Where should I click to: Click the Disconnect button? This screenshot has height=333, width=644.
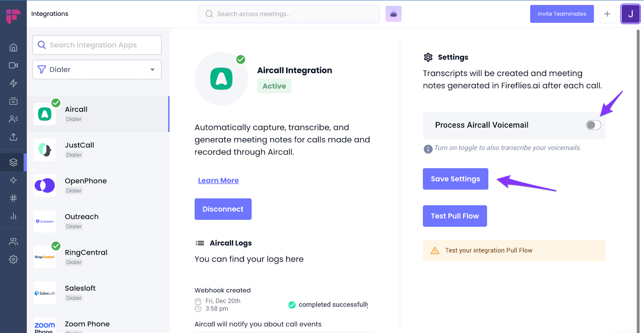tap(223, 209)
